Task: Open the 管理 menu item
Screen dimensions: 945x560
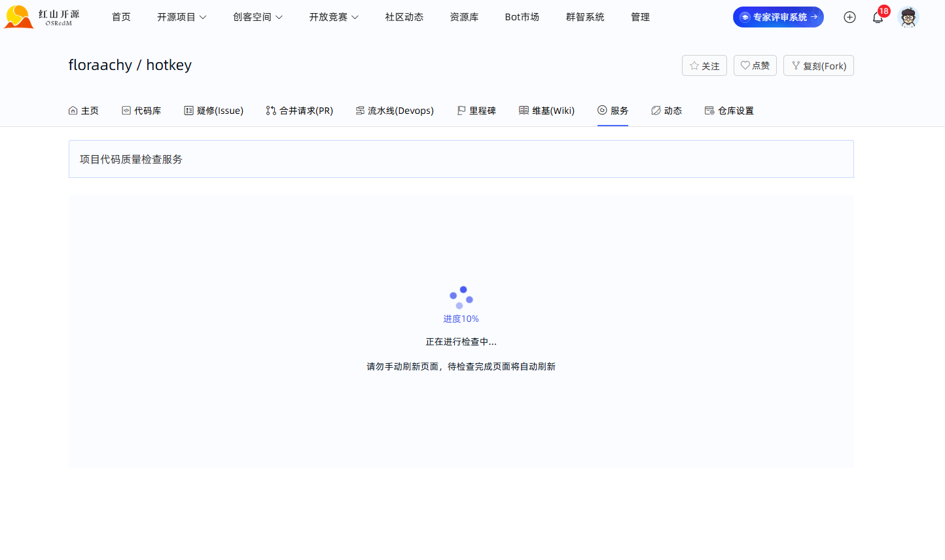Action: point(640,17)
